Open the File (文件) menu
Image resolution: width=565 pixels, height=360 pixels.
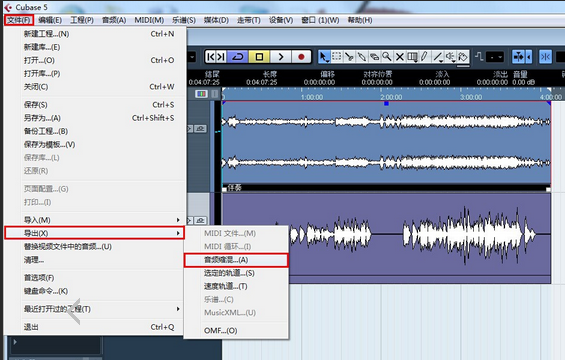coord(19,20)
